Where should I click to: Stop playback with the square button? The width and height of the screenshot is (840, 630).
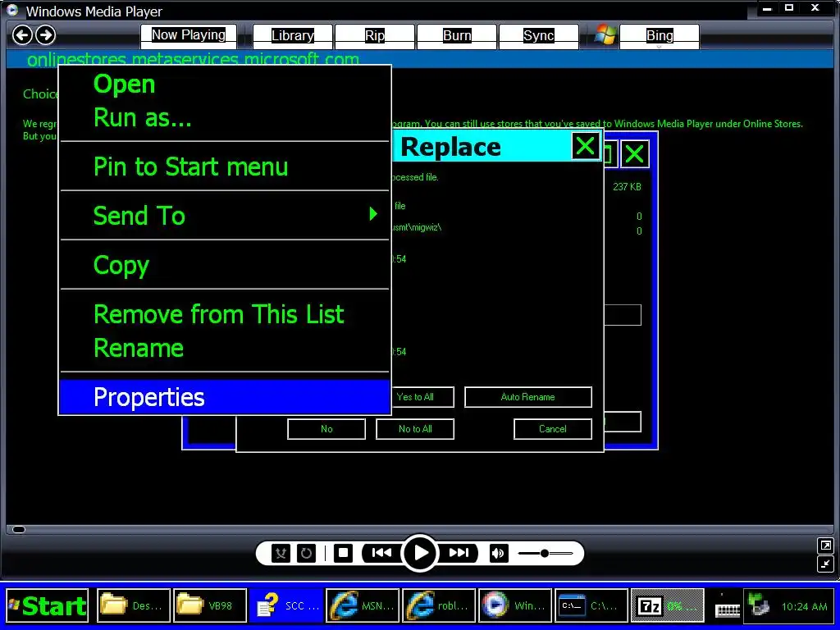click(344, 553)
